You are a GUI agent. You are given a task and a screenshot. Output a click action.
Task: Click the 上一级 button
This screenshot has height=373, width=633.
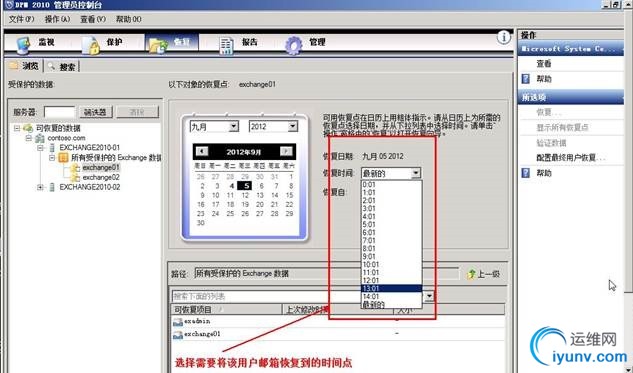point(483,275)
